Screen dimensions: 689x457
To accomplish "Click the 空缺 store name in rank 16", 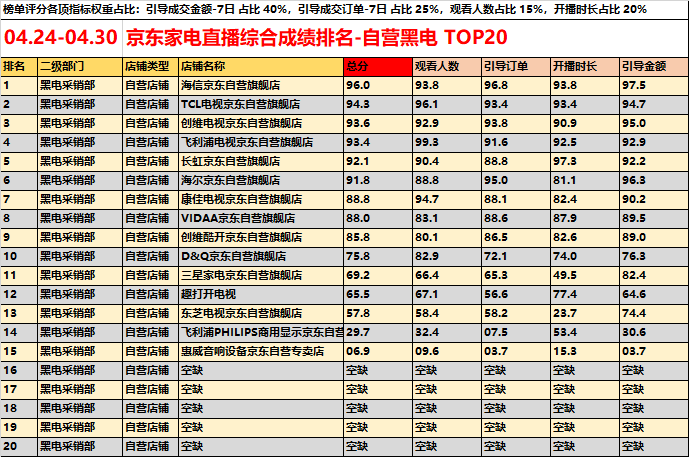I will point(261,370).
